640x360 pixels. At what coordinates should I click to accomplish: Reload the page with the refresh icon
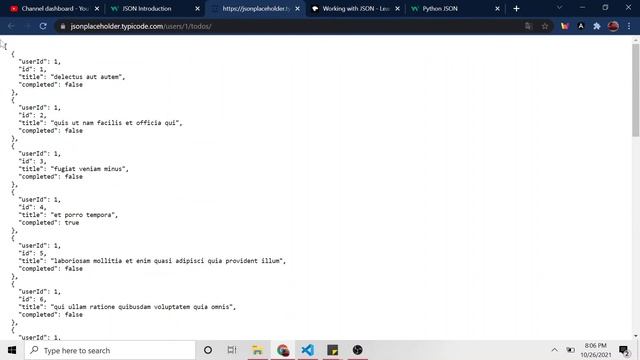[x=43, y=26]
